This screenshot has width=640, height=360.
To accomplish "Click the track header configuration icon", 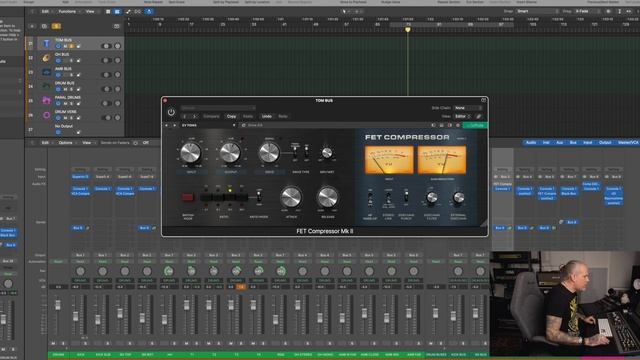I will tap(116, 27).
